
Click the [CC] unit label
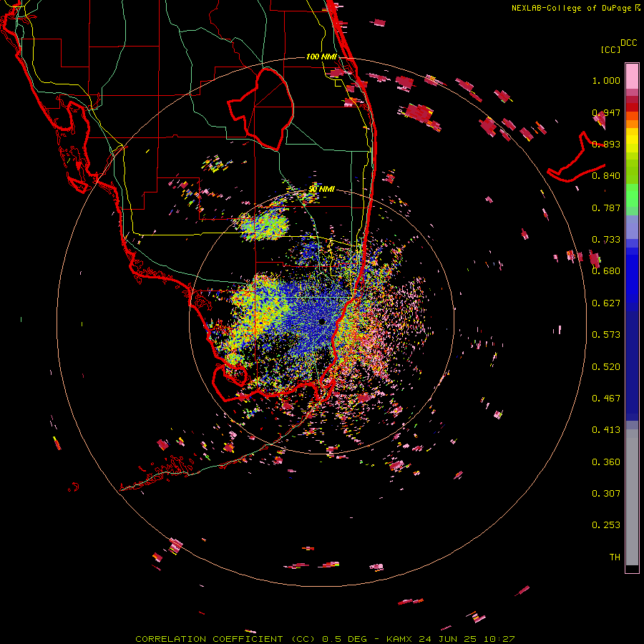(610, 49)
